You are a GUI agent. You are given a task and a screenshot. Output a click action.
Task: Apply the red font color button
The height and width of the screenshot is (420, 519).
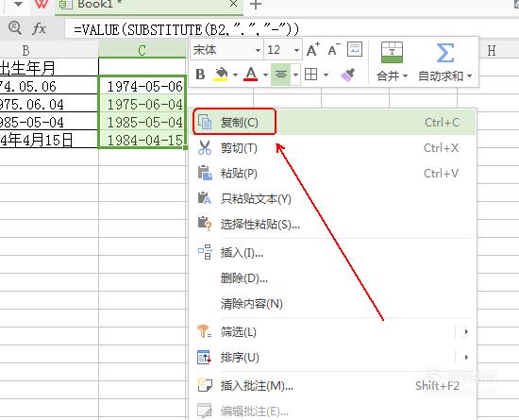pos(251,75)
